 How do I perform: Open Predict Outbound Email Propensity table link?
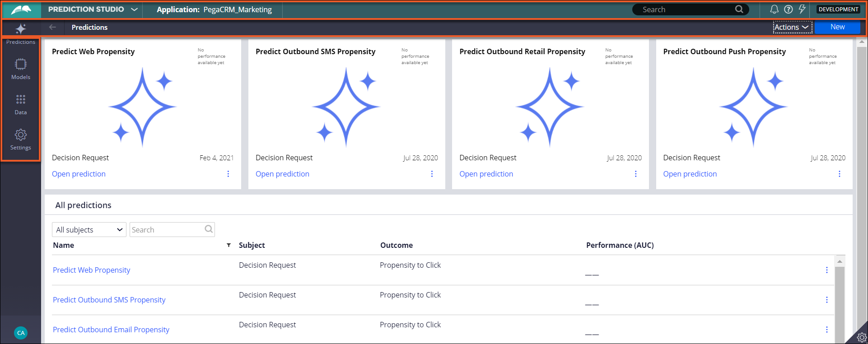111,330
